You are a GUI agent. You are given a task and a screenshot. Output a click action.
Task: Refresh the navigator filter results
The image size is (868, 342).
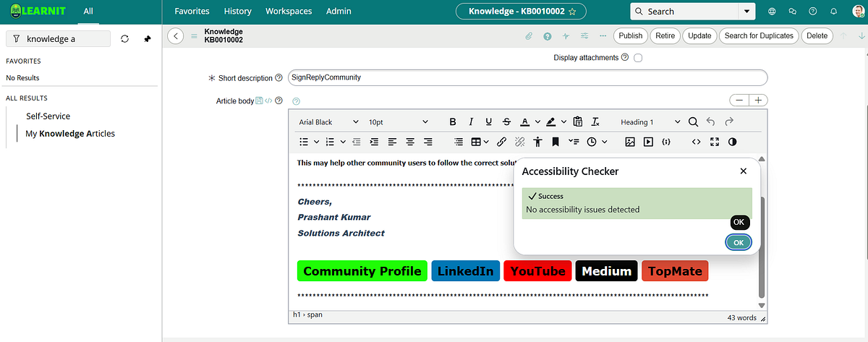pos(124,39)
